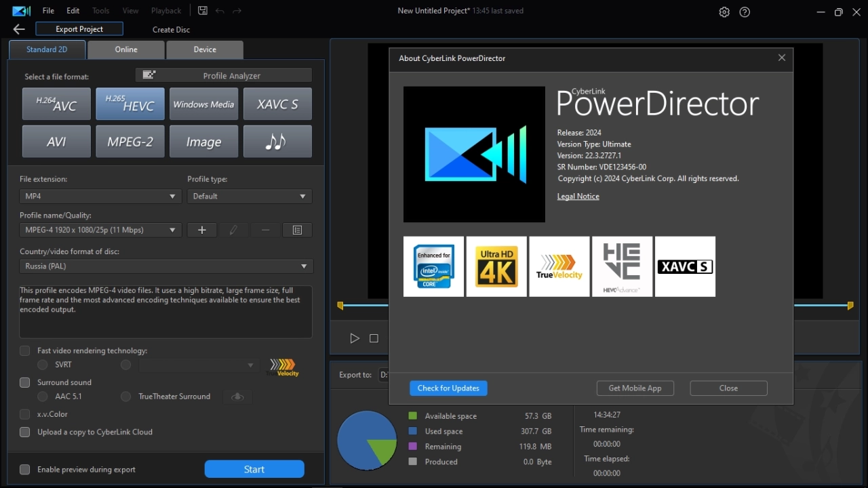Viewport: 868px width, 488px height.
Task: Click the TrueVelocity badge in About dialog
Action: [559, 266]
